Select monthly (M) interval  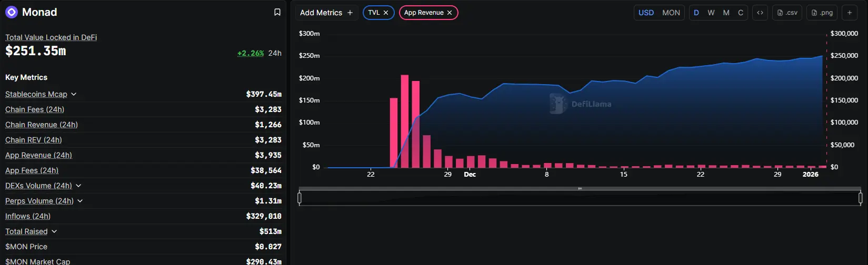pos(726,13)
